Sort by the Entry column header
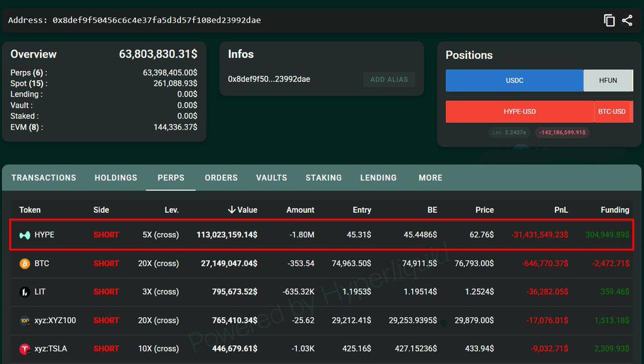 pyautogui.click(x=362, y=210)
